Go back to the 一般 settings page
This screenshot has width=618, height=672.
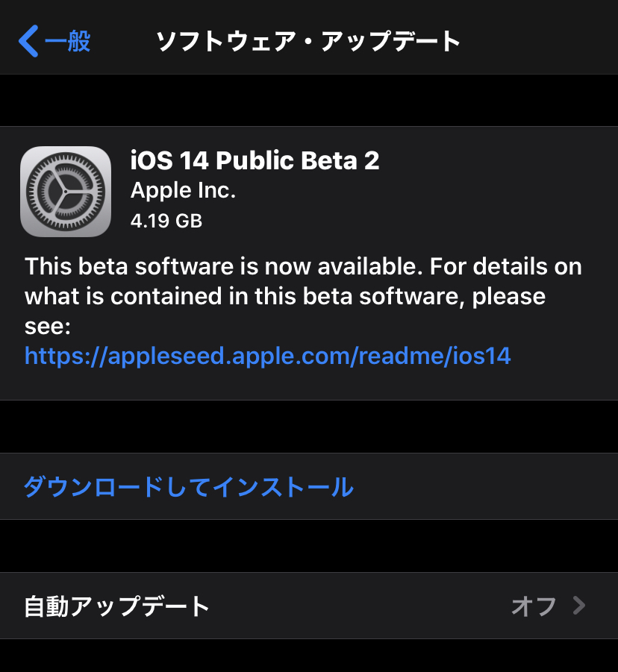pyautogui.click(x=54, y=41)
